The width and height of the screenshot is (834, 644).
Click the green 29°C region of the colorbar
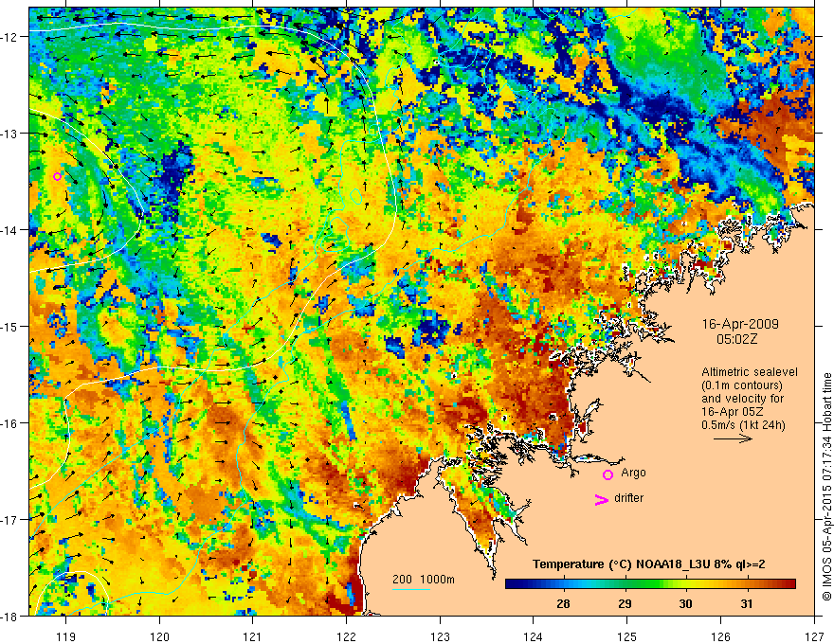click(x=625, y=584)
